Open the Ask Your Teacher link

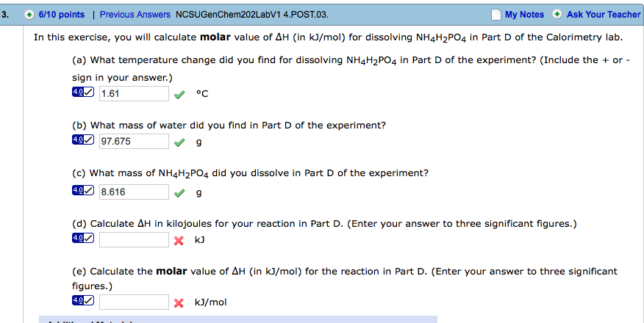coord(604,15)
